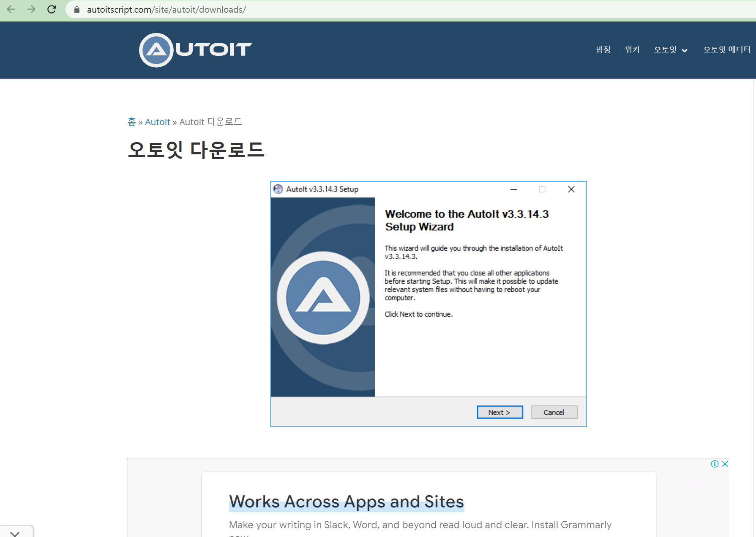The image size is (756, 537).
Task: Click the large AutoIt wizard logo
Action: tap(323, 298)
